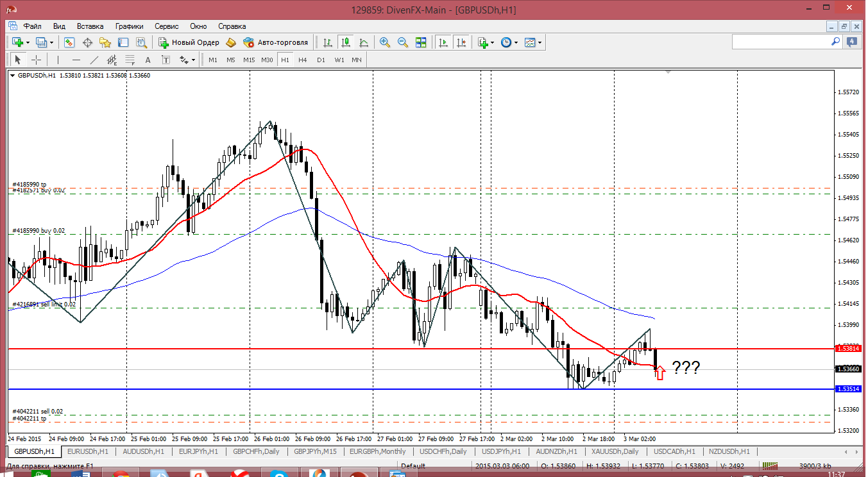Image resolution: width=868 pixels, height=477 pixels.
Task: Tile chart windows with the grid icon
Action: coord(421,42)
